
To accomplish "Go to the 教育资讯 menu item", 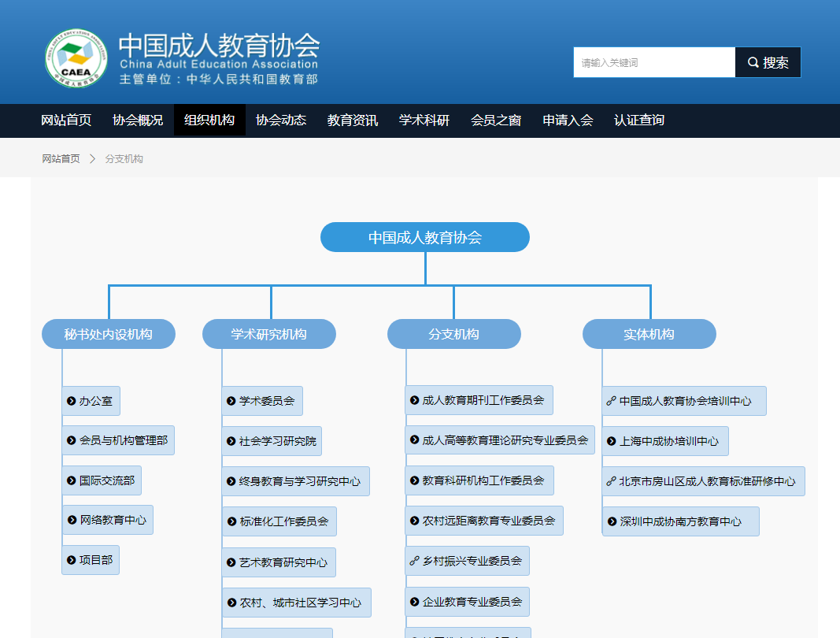I will click(x=353, y=120).
